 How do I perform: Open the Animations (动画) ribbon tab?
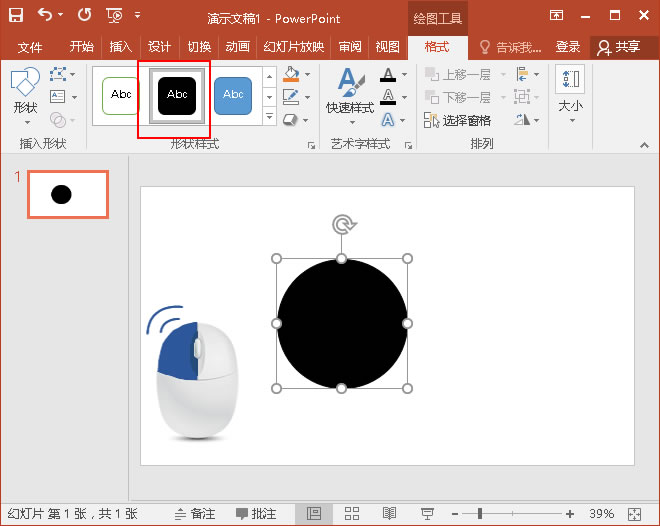[237, 47]
